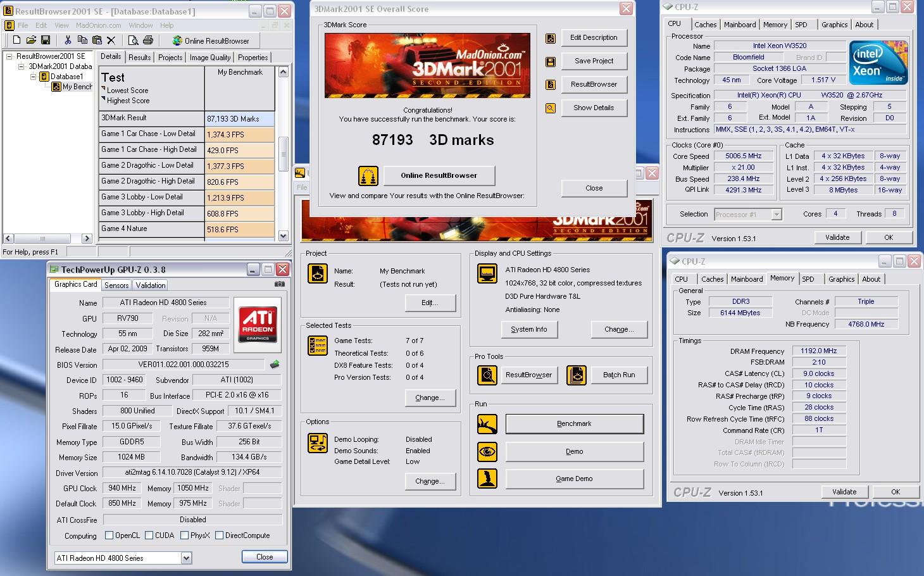Image resolution: width=924 pixels, height=576 pixels.
Task: Toggle the DirectCompute checkbox in GPU-Z
Action: pos(219,535)
